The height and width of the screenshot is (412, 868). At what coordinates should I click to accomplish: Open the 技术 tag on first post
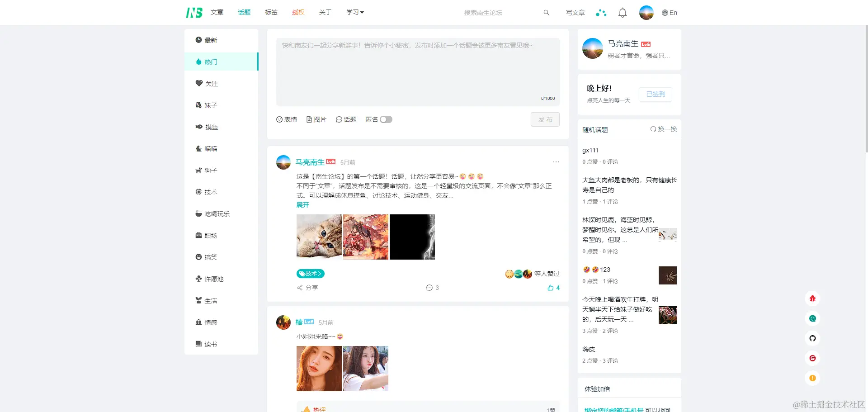(x=311, y=274)
